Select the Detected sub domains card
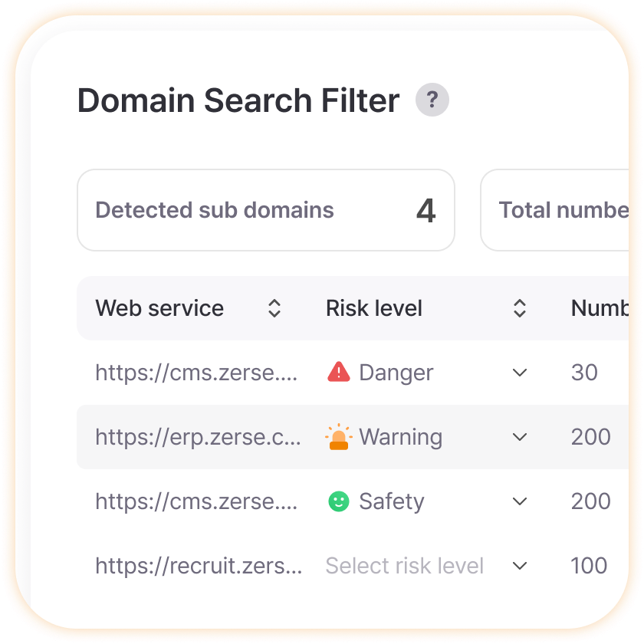 (x=266, y=210)
